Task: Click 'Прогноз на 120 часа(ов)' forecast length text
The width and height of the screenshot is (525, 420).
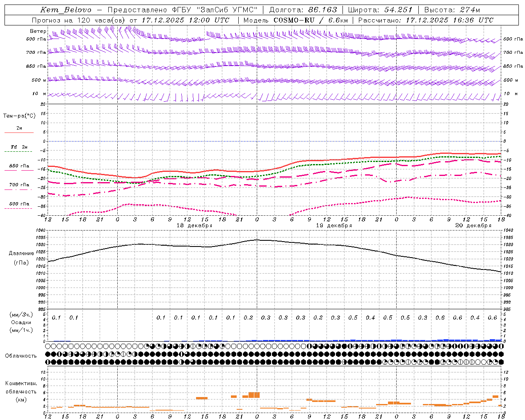Action: [x=79, y=20]
